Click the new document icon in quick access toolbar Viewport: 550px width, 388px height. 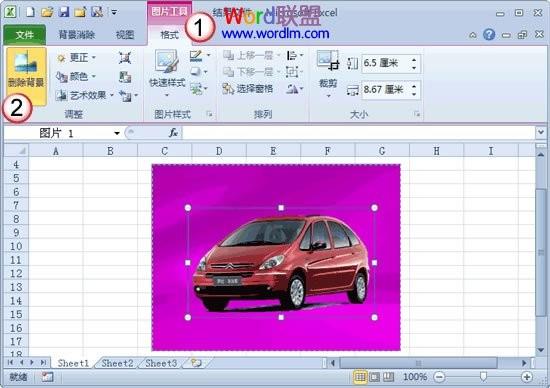pos(31,12)
